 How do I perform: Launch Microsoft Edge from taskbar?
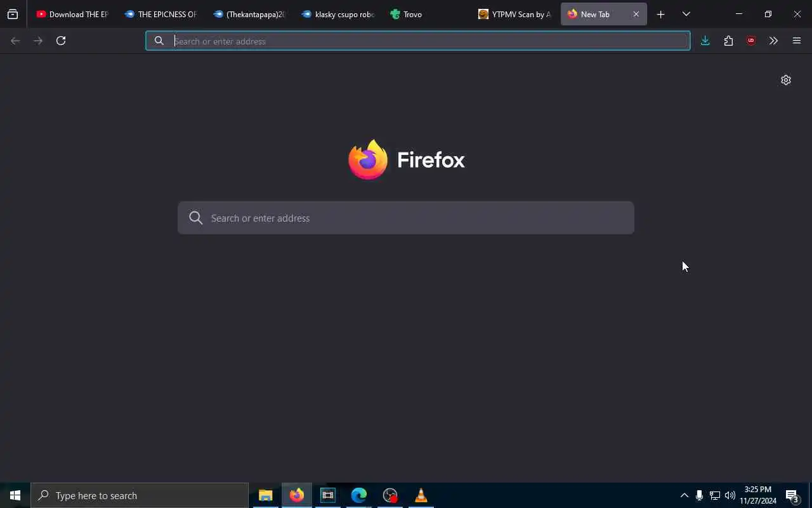[359, 495]
